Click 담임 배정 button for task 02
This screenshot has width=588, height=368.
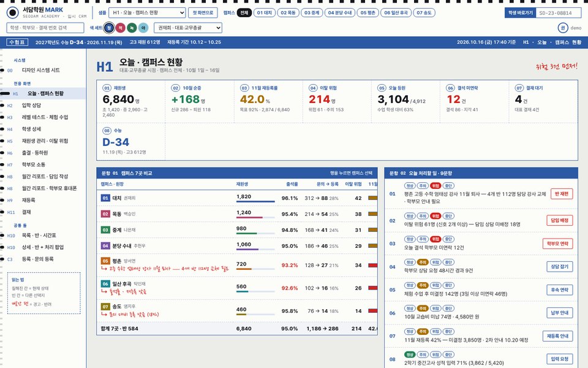tap(559, 220)
